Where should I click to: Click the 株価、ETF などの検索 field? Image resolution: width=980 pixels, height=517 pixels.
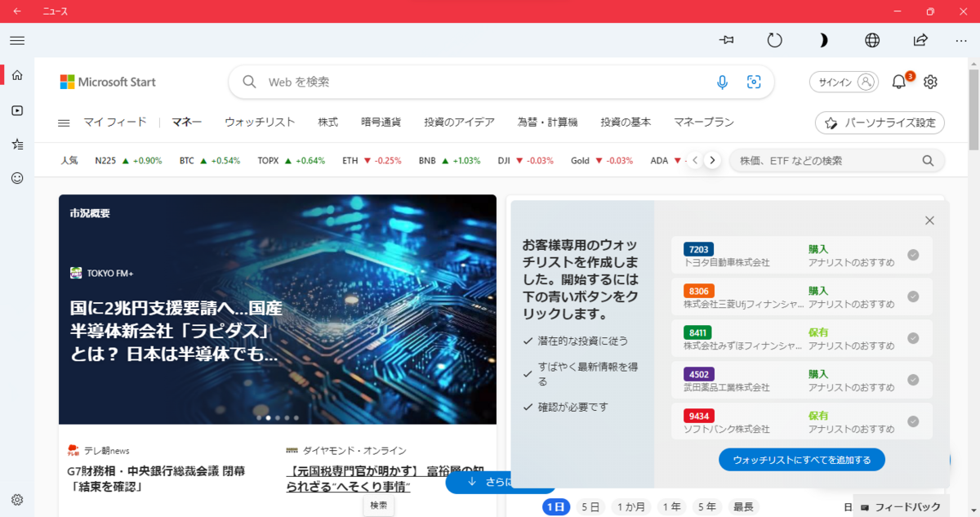(x=837, y=161)
